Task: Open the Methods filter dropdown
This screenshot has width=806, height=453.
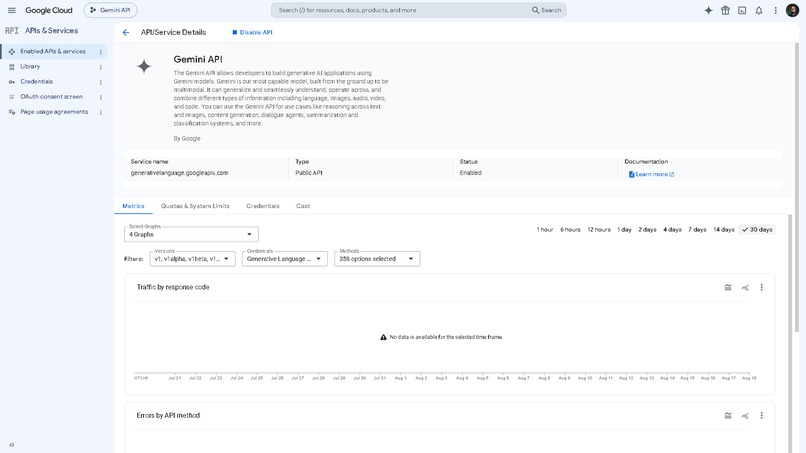Action: tap(377, 259)
